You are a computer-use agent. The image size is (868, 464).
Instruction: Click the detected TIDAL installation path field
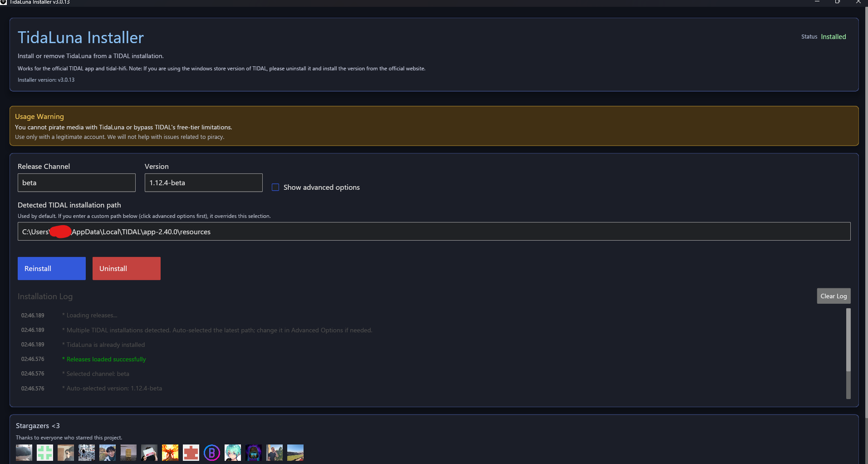point(434,232)
